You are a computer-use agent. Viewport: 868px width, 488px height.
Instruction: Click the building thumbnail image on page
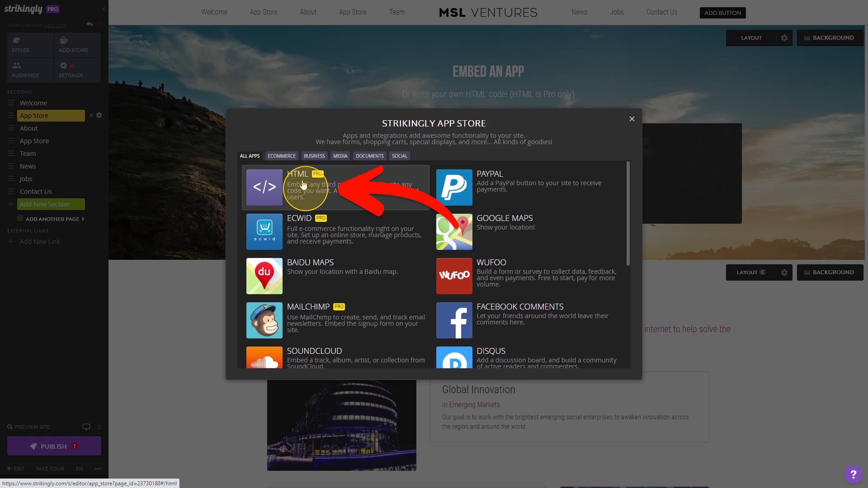[341, 425]
